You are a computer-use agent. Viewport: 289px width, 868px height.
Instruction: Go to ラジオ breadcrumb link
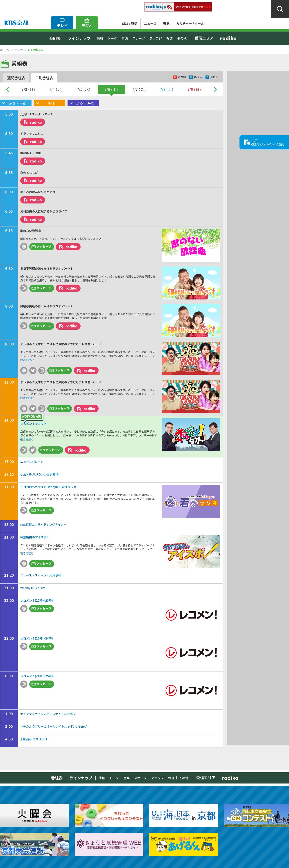tap(18, 50)
